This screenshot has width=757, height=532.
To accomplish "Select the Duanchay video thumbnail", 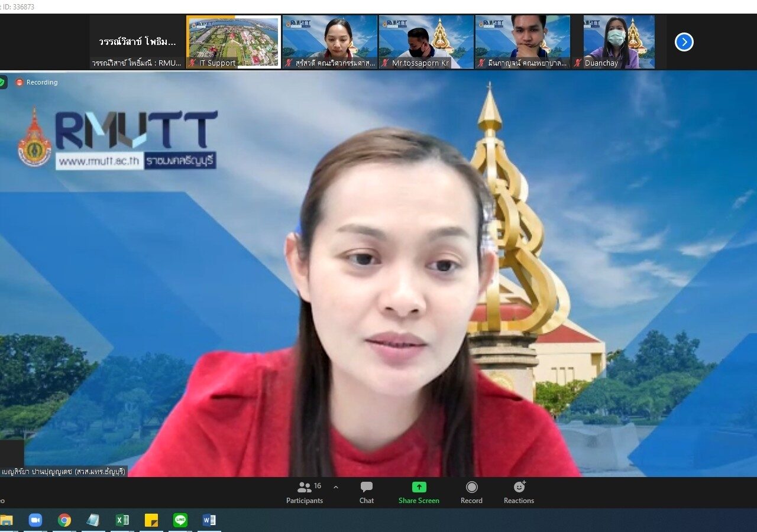I will [619, 42].
